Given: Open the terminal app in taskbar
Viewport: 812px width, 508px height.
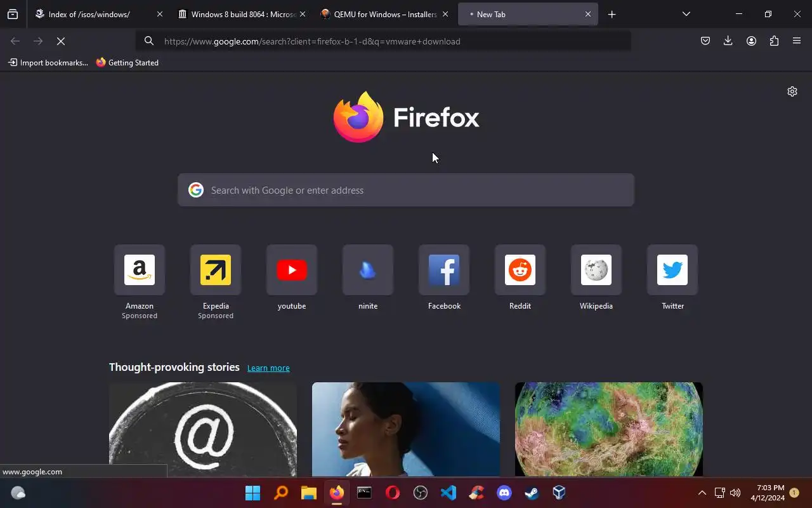Looking at the screenshot, I should pos(364,493).
